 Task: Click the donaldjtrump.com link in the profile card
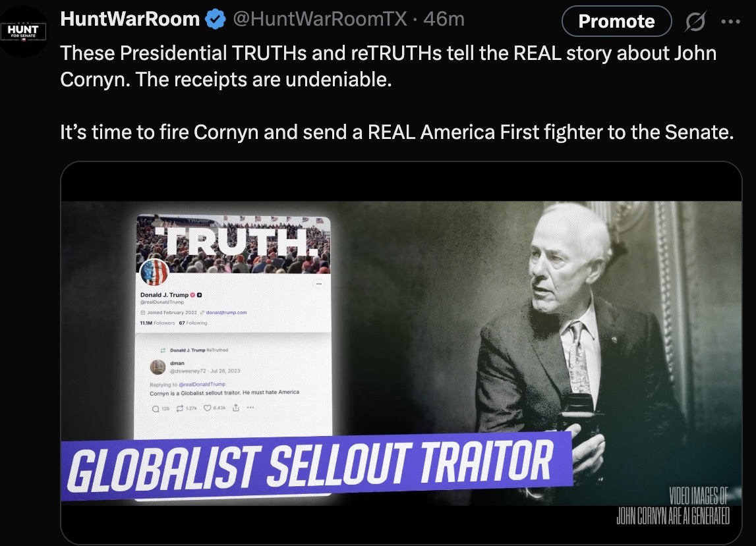[x=226, y=312]
